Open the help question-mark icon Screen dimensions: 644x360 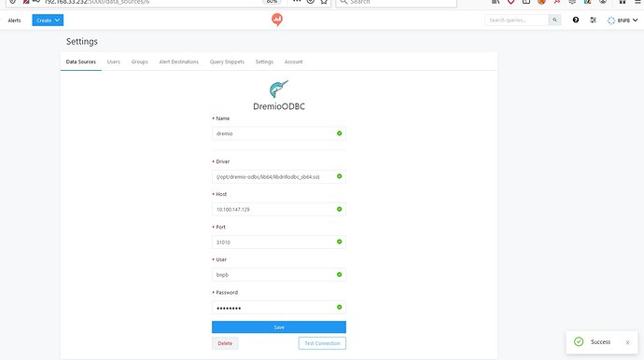tap(576, 20)
